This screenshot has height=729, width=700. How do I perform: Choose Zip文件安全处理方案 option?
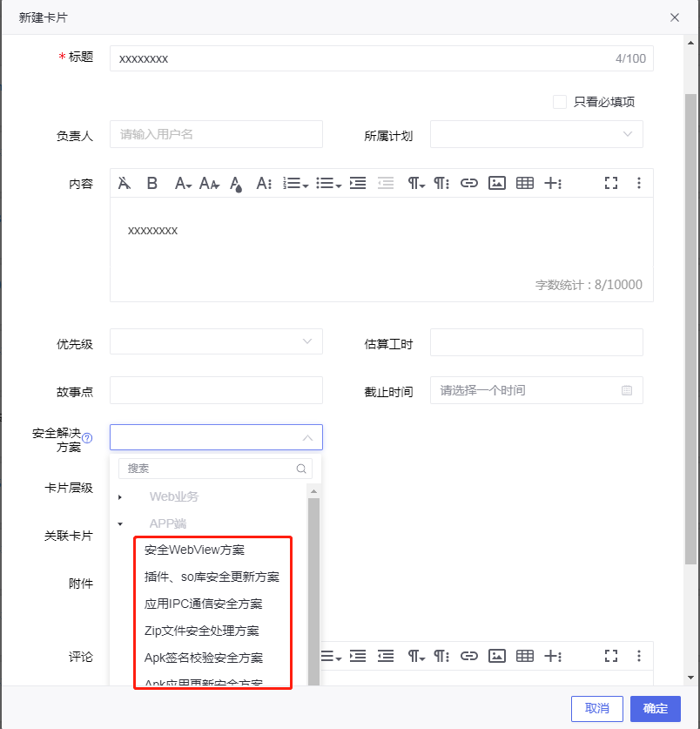tap(202, 631)
